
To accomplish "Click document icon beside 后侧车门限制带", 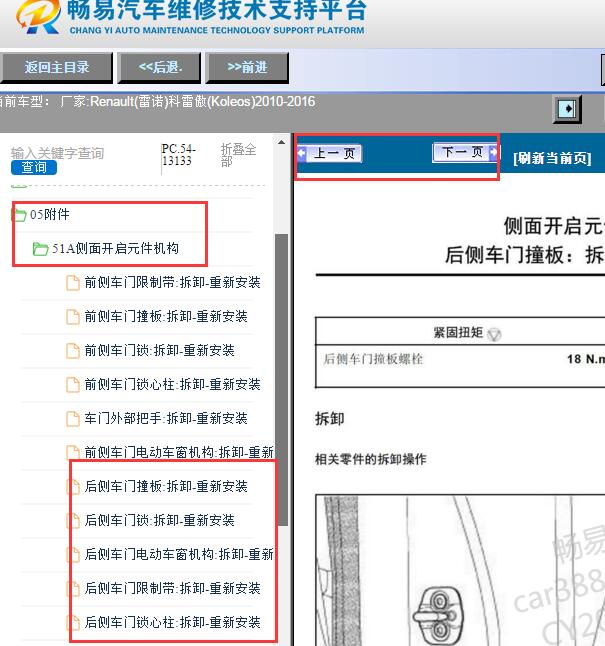I will click(73, 589).
